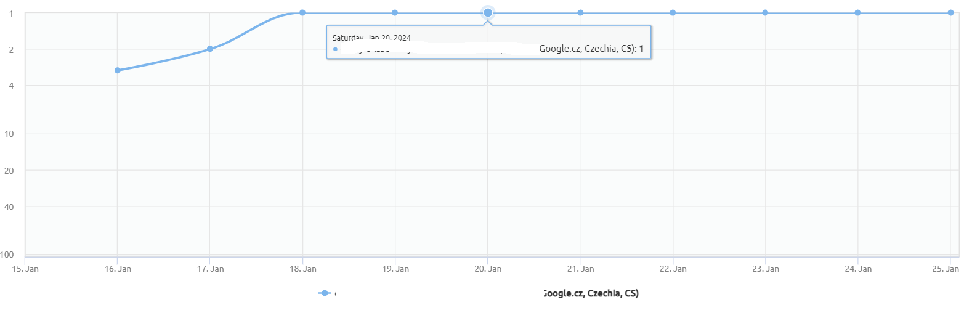Viewport: 980px width, 321px height.
Task: Click the '40' rank label on y-axis
Action: 9,207
